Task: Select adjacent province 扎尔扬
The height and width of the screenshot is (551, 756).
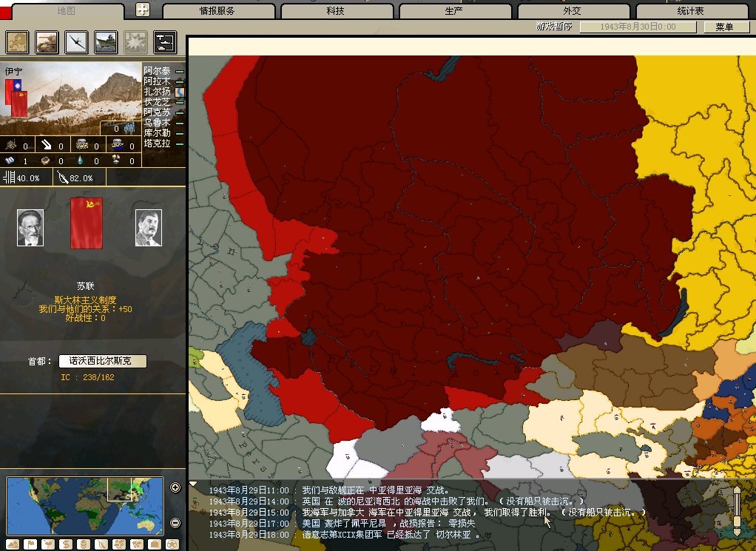Action: (157, 92)
